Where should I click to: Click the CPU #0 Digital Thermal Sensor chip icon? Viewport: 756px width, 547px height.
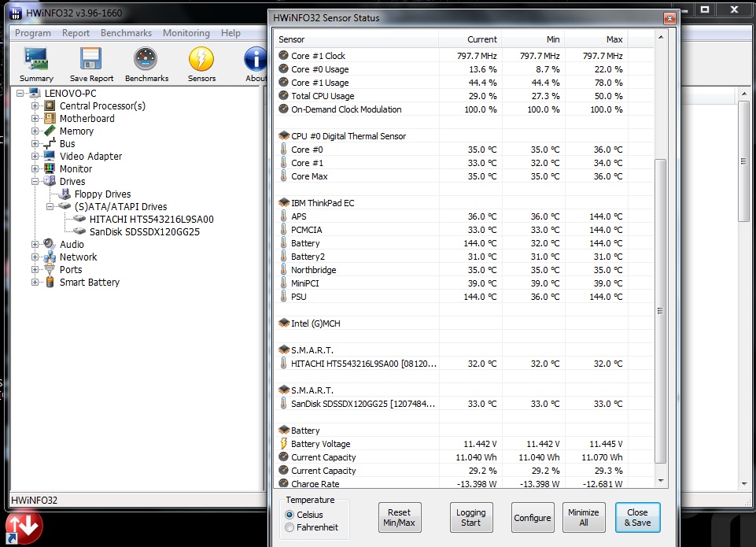(x=284, y=136)
